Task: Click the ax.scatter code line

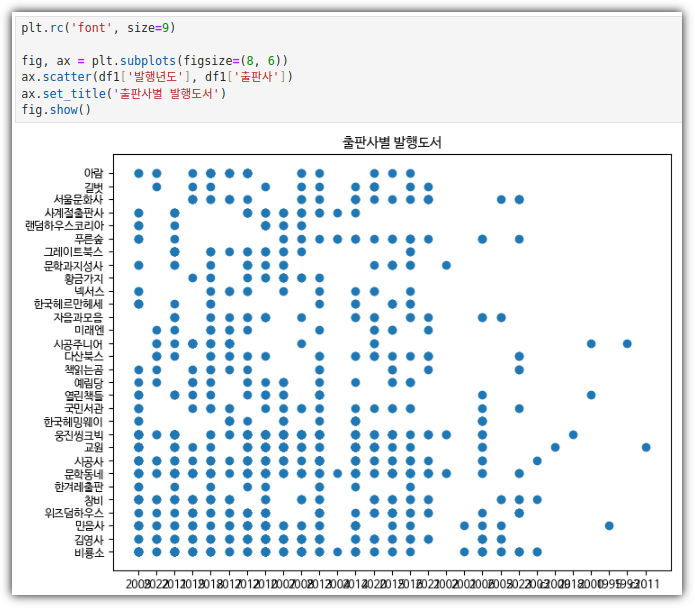Action: (157, 77)
